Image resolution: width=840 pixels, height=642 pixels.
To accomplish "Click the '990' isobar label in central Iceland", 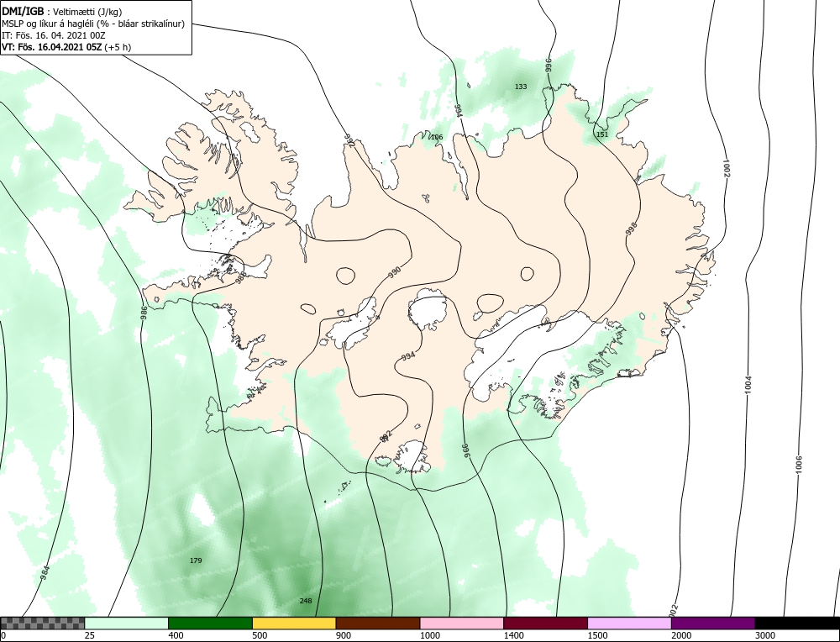I will 394,272.
